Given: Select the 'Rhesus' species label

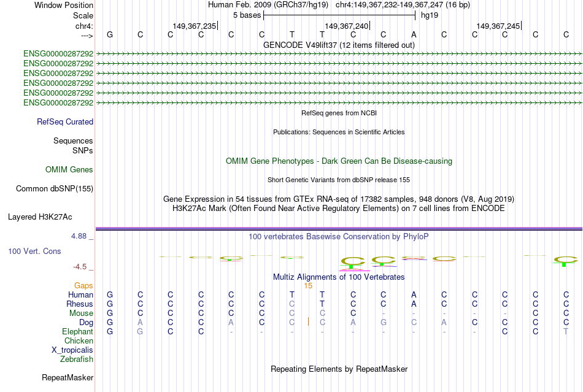Looking at the screenshot, I should (x=80, y=304).
